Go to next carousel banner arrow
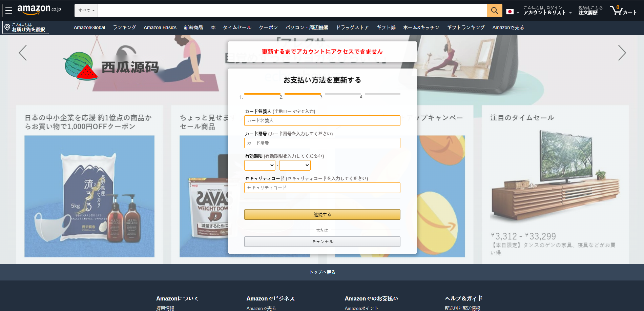 [x=622, y=53]
